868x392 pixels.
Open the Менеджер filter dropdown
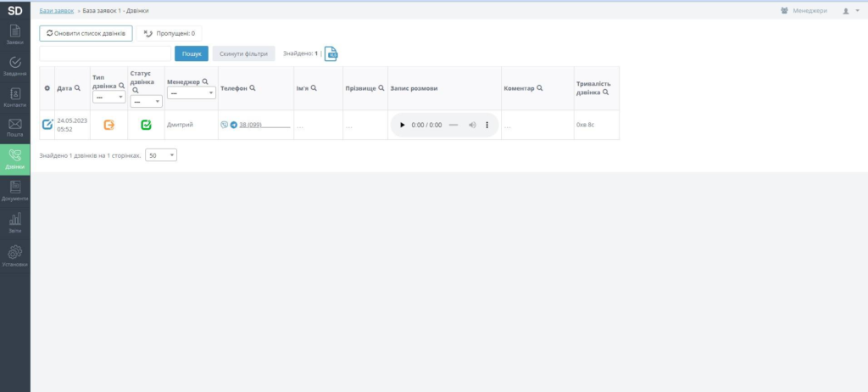[x=192, y=93]
